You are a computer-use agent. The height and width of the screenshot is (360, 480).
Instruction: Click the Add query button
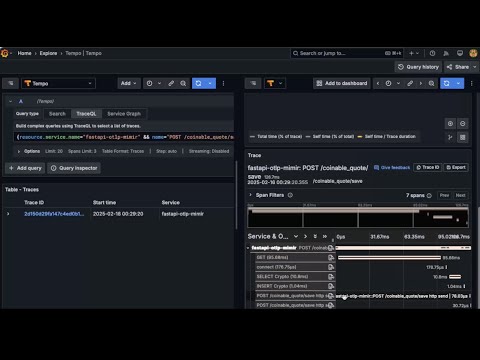pos(25,168)
